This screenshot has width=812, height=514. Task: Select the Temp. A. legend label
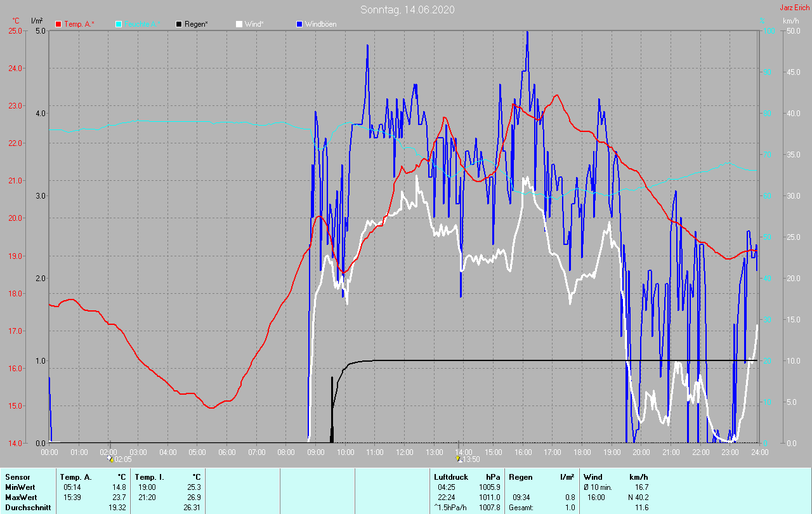[79, 24]
